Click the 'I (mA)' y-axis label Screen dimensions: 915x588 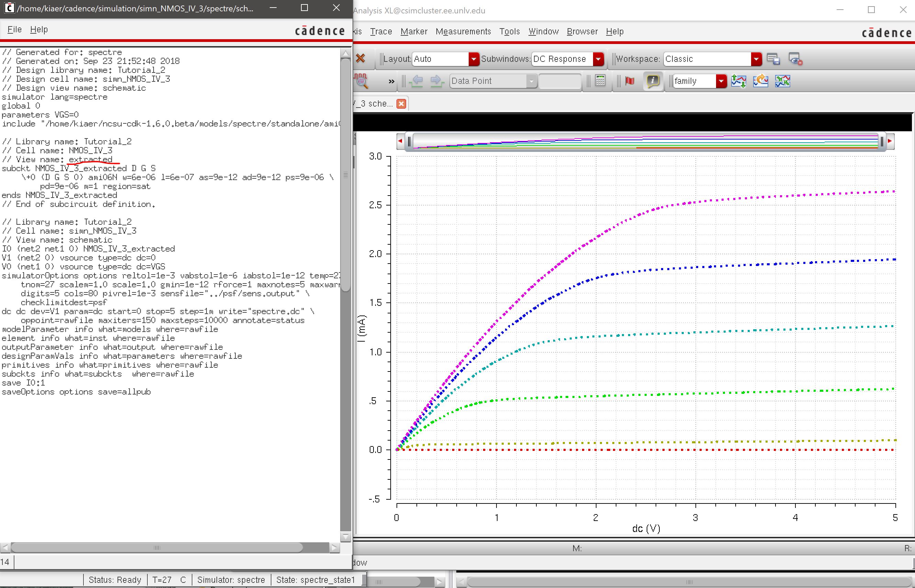point(361,328)
